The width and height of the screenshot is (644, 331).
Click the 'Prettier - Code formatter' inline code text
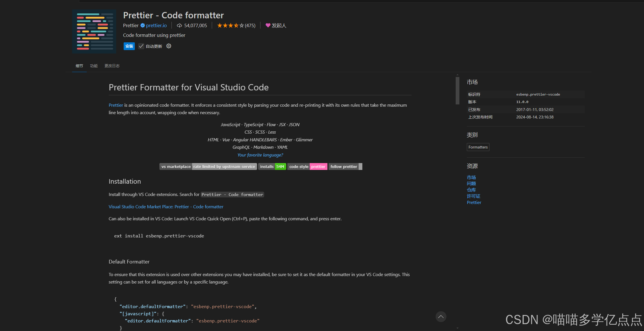(232, 195)
